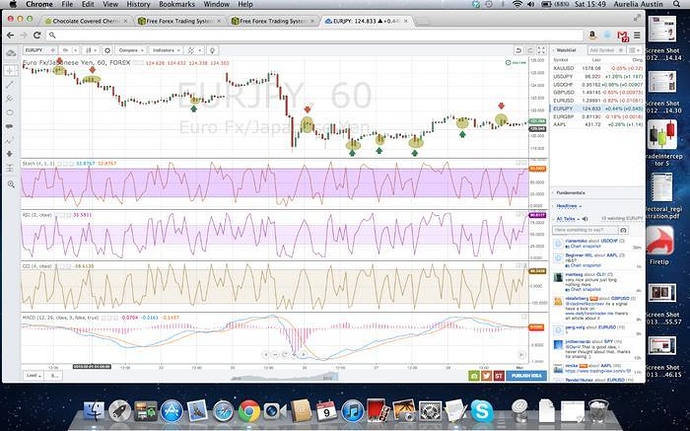Select GBPUSD row in watchlist
The image size is (690, 431).
coord(598,92)
